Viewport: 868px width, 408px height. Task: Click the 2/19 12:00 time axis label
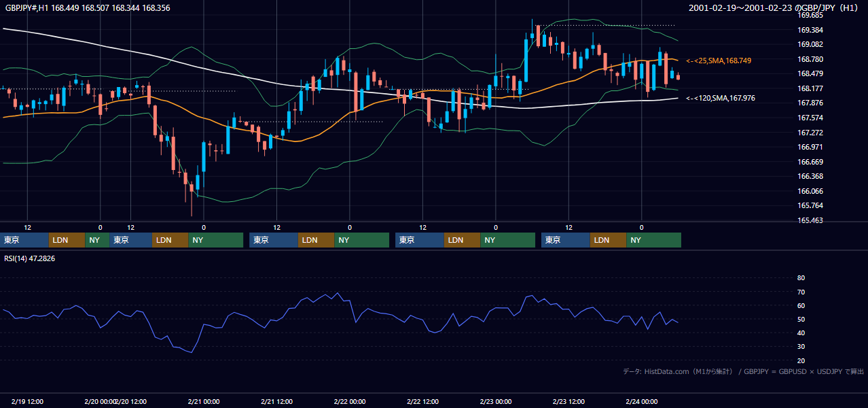click(28, 401)
